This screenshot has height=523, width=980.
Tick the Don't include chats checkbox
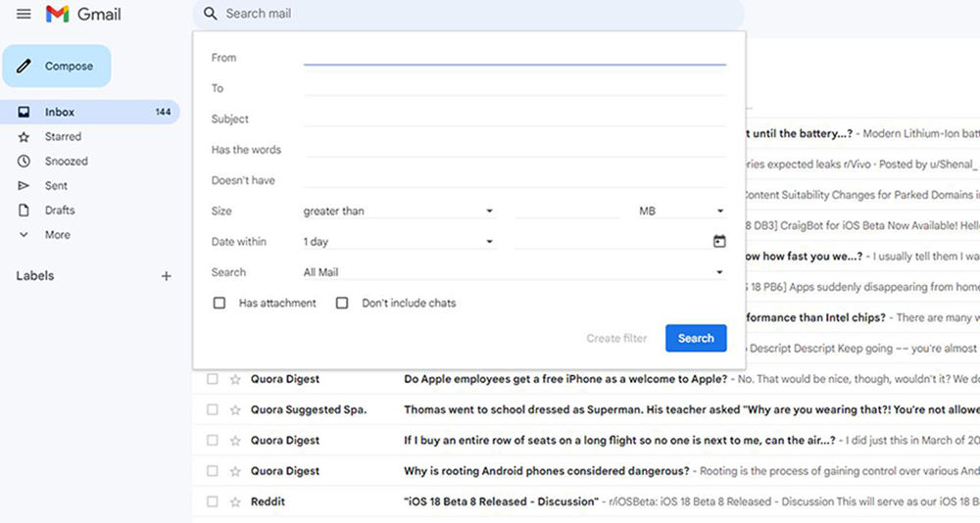pos(342,304)
